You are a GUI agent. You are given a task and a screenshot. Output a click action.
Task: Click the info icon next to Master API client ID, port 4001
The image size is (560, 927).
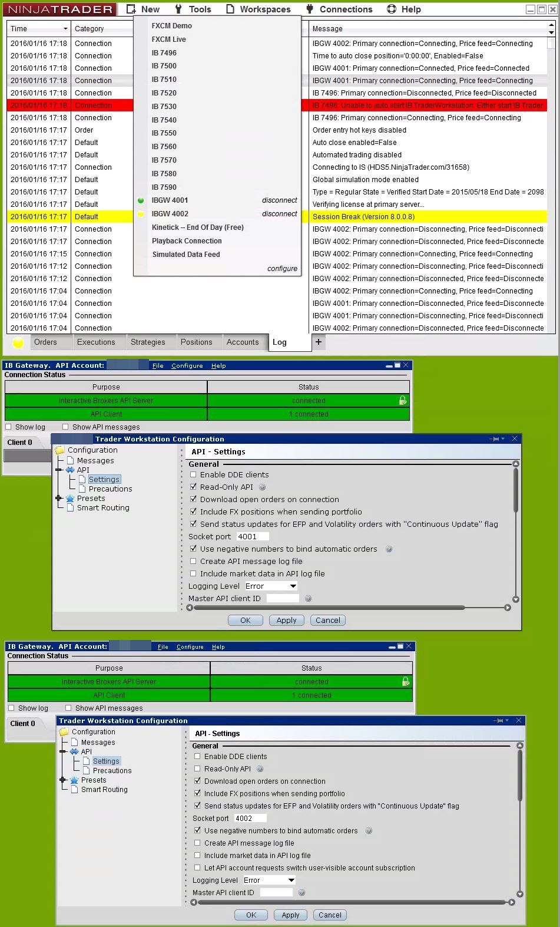pos(308,599)
